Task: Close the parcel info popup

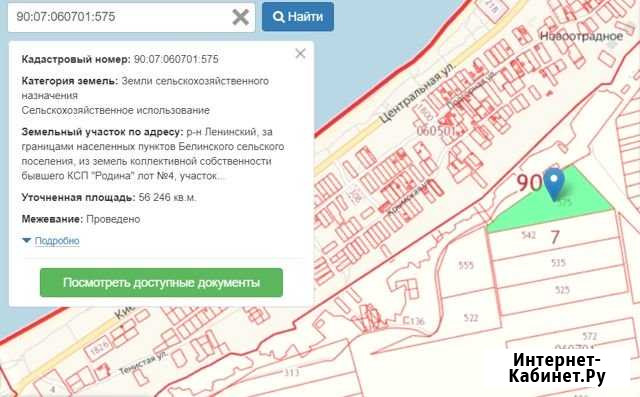Action: (300, 53)
